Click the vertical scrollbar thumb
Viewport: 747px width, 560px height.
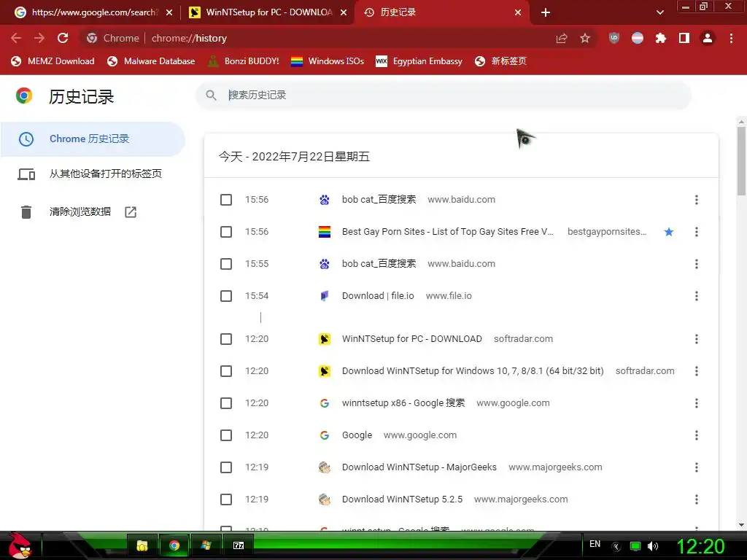pos(741,160)
